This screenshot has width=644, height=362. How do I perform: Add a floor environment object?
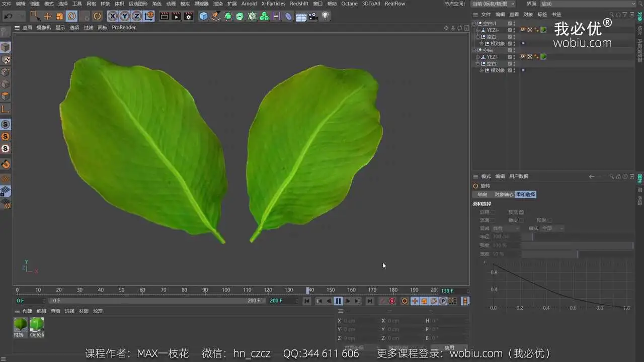tap(301, 16)
